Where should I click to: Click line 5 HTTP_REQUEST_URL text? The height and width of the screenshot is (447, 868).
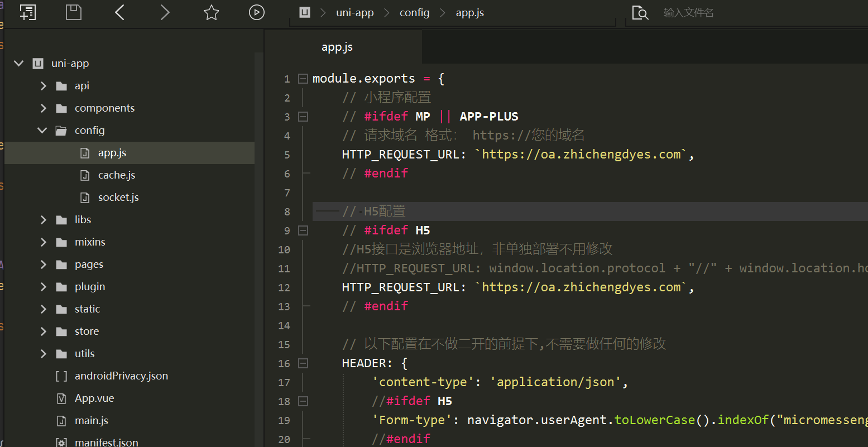coord(401,155)
